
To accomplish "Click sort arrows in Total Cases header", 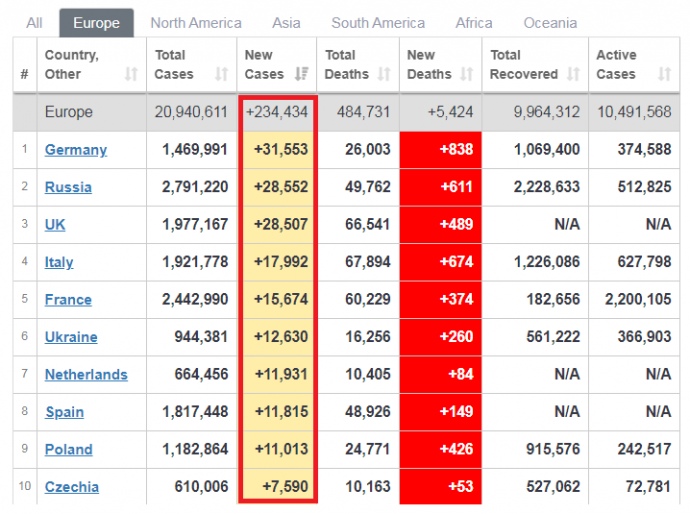I will tap(222, 74).
